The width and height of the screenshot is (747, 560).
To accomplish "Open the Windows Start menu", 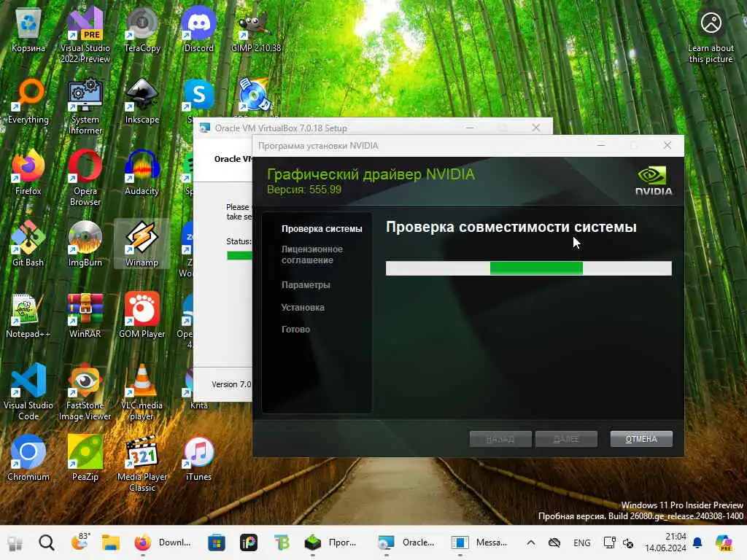I will pos(15,542).
